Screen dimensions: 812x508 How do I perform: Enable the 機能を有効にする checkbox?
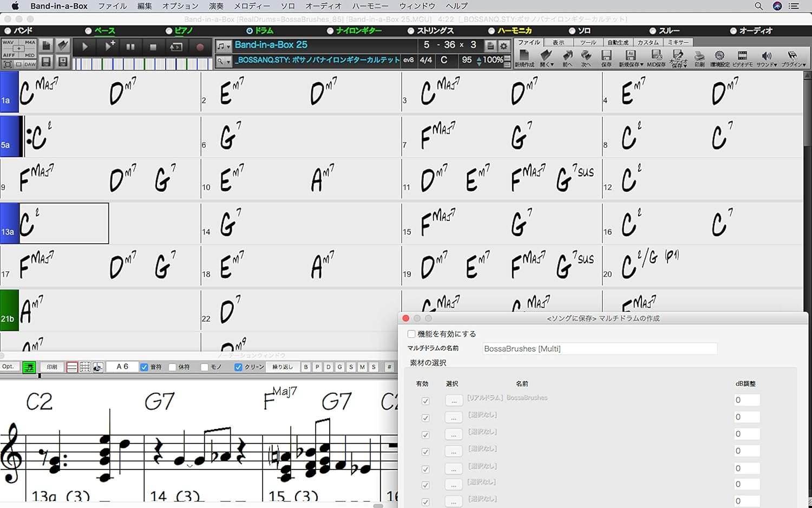(411, 334)
